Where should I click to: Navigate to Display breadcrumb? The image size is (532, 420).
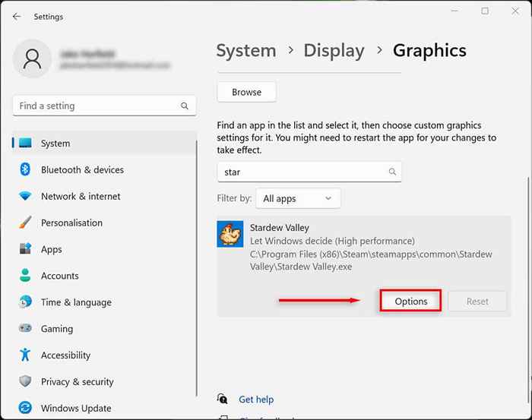[x=334, y=51]
